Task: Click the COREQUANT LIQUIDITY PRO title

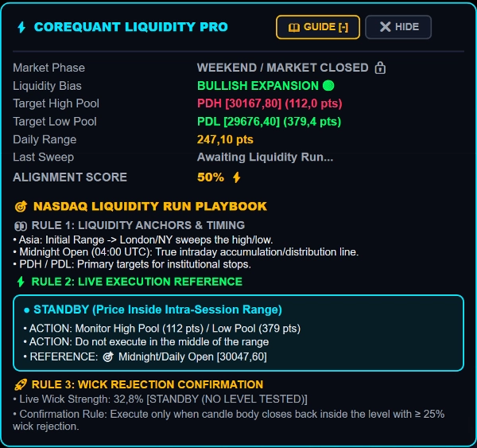Action: click(x=131, y=27)
